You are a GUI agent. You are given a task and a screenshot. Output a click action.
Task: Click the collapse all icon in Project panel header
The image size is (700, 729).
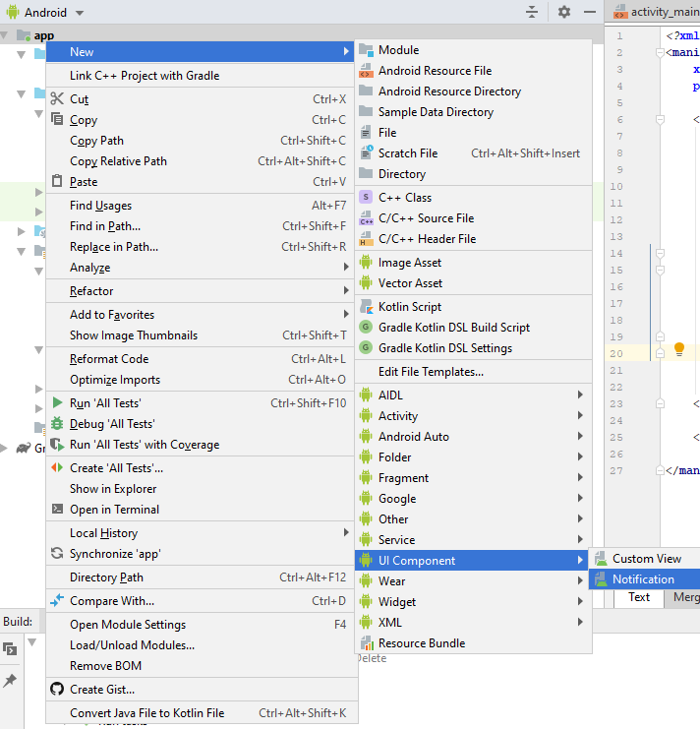tap(532, 12)
